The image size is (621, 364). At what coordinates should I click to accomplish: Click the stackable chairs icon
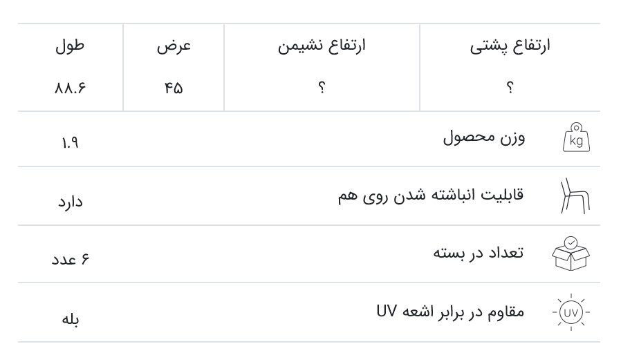point(576,195)
